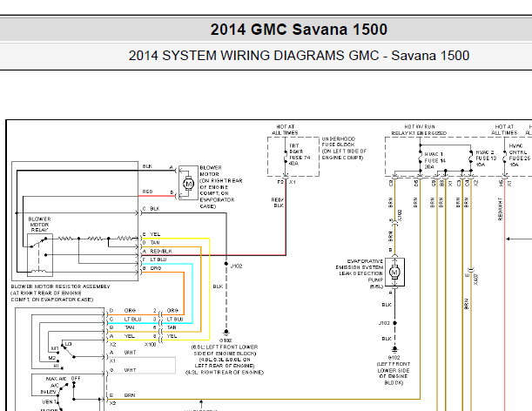The height and width of the screenshot is (411, 532).
Task: Click the B ORG terminal label on resistor assembly
Action: pos(152,268)
